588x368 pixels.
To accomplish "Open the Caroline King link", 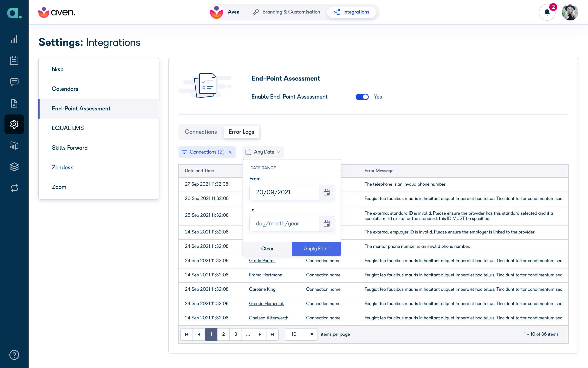I will (262, 289).
